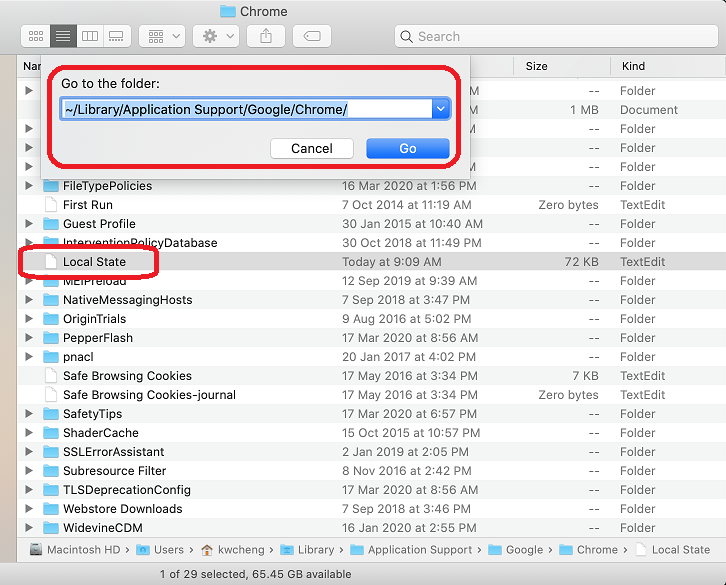Open the recent folders dropdown arrow

click(x=441, y=109)
